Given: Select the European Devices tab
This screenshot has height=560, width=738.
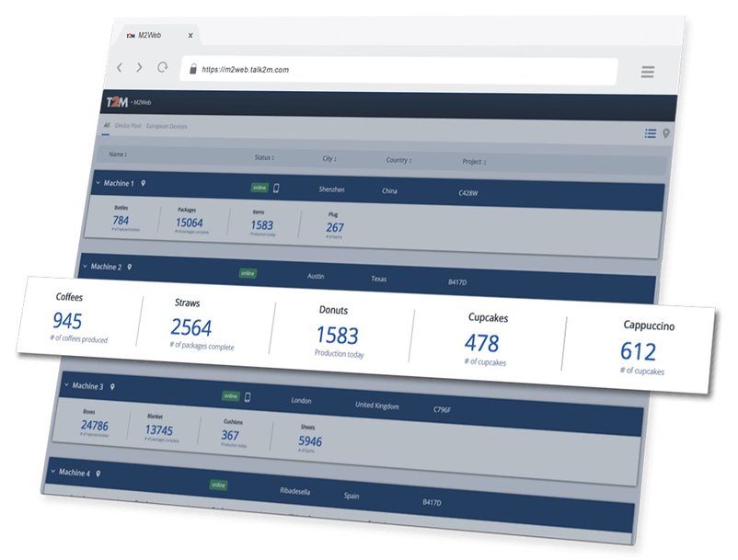Looking at the screenshot, I should [x=167, y=127].
